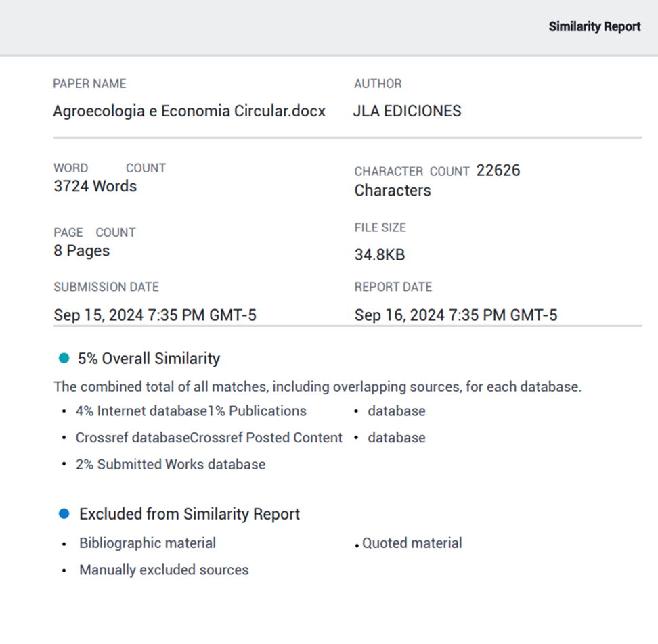Image resolution: width=658 pixels, height=644 pixels.
Task: Click the 3724 Words count value
Action: pos(95,187)
